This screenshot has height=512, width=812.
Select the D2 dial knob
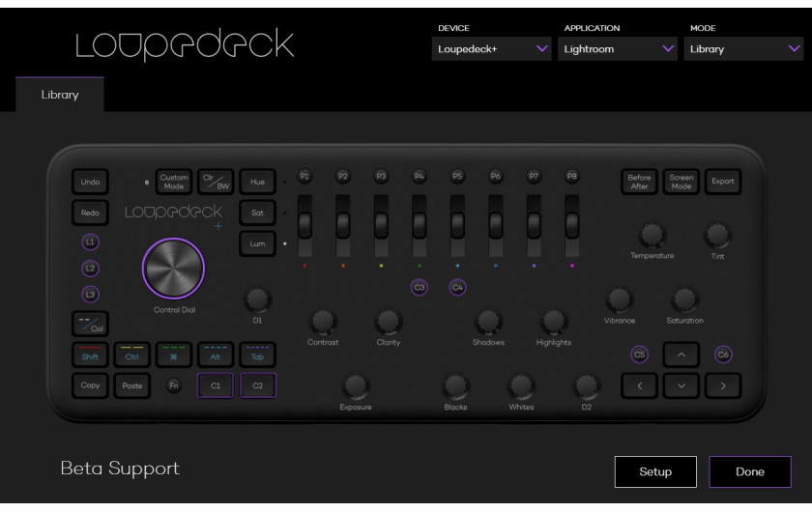pyautogui.click(x=586, y=386)
